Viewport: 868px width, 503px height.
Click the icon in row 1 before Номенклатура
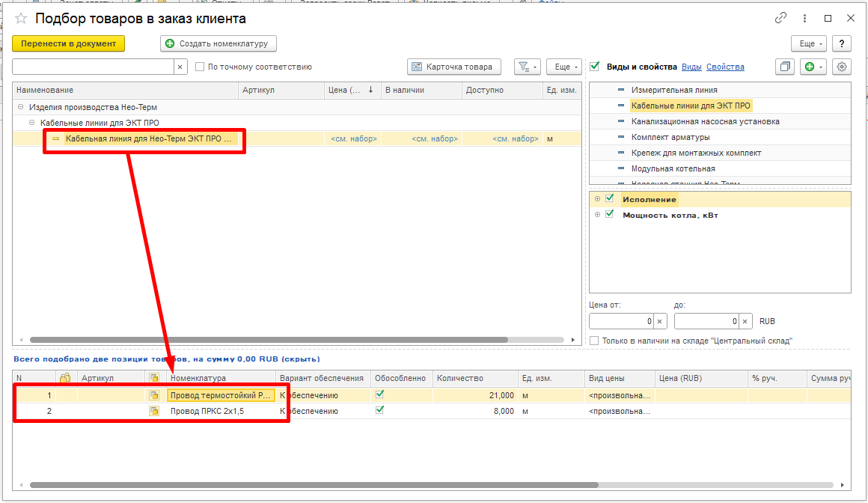(x=154, y=395)
